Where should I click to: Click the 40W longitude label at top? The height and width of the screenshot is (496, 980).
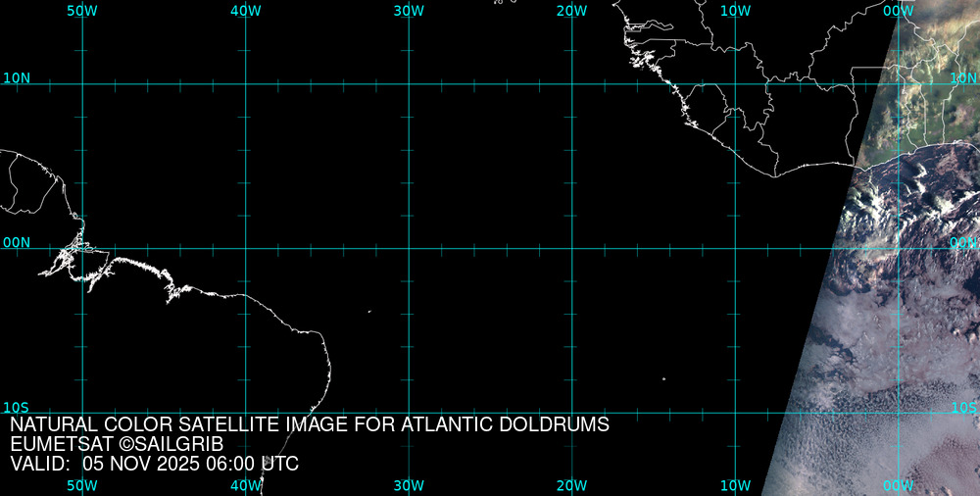click(x=245, y=10)
